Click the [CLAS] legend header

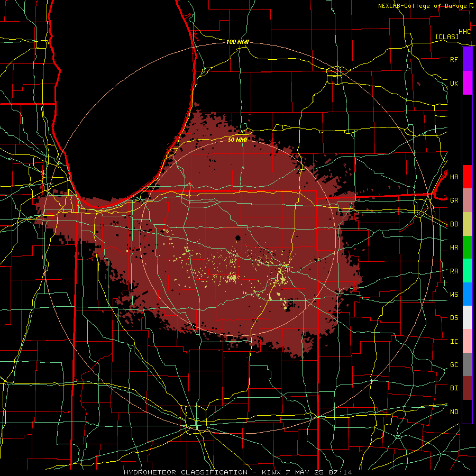pos(447,36)
